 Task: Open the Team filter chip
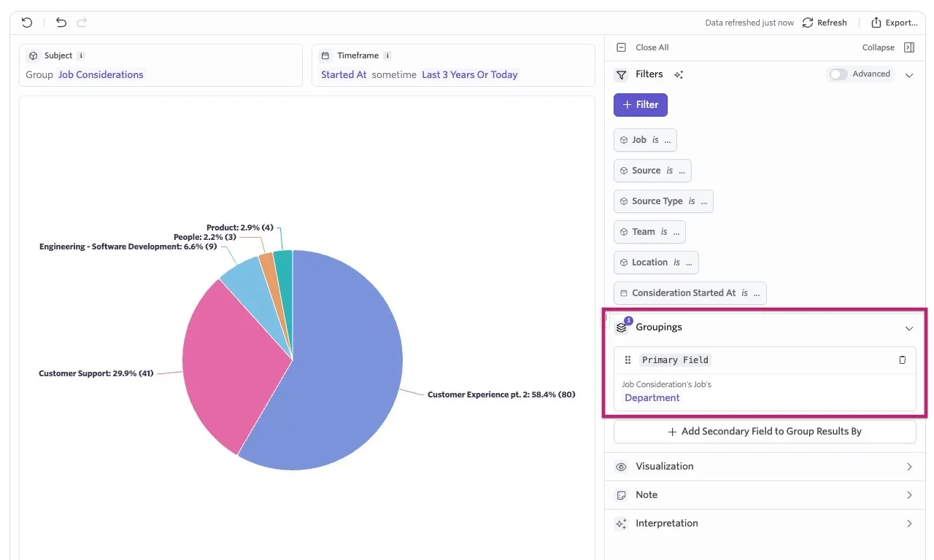tap(649, 232)
